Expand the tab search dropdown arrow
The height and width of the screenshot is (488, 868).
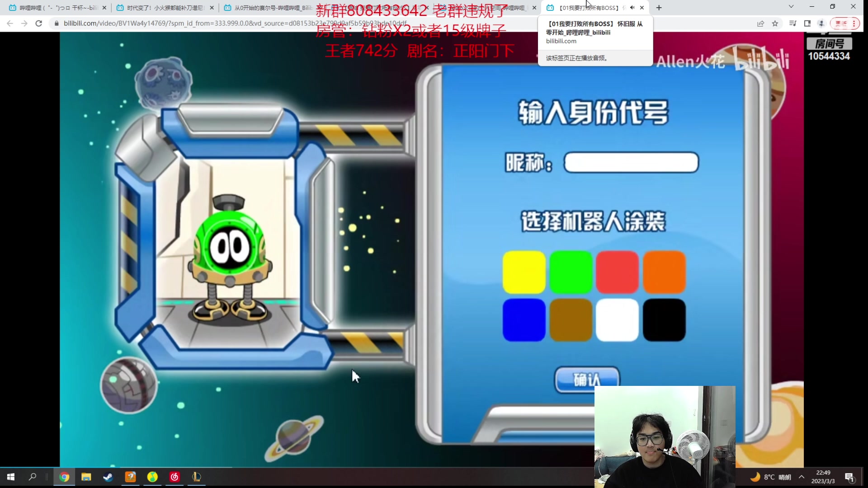(x=791, y=7)
